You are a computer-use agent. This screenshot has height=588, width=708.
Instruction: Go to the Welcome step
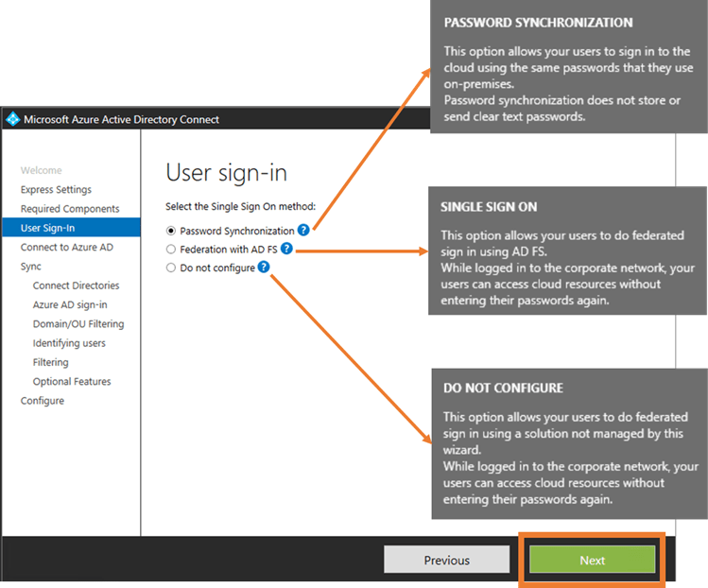pyautogui.click(x=41, y=170)
